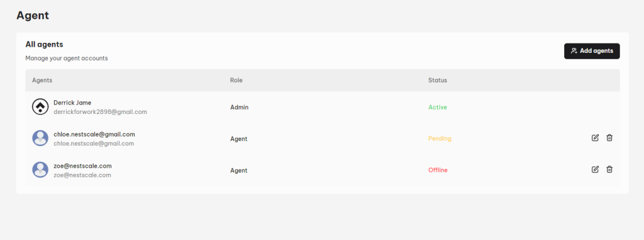Click the Add agents button
The image size is (644, 240).
pos(592,51)
